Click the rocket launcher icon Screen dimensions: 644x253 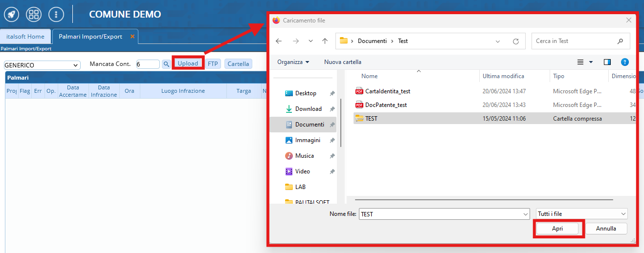tap(11, 14)
